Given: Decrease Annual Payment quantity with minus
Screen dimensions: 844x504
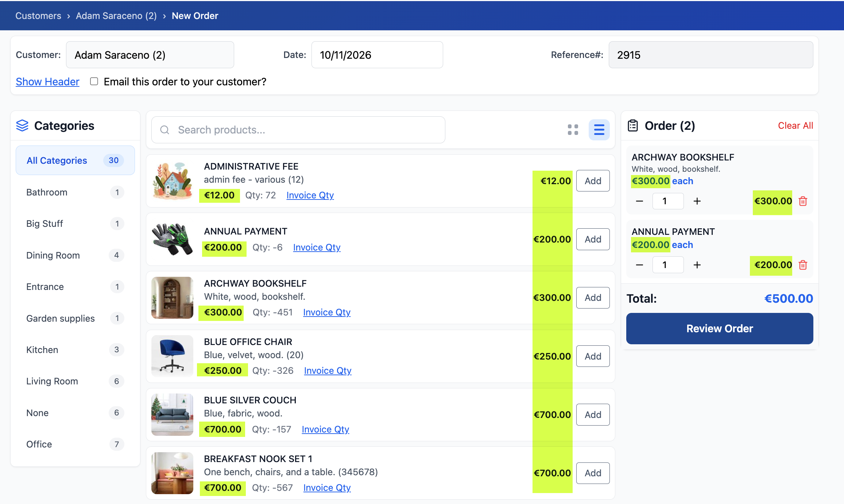Looking at the screenshot, I should click(x=639, y=265).
